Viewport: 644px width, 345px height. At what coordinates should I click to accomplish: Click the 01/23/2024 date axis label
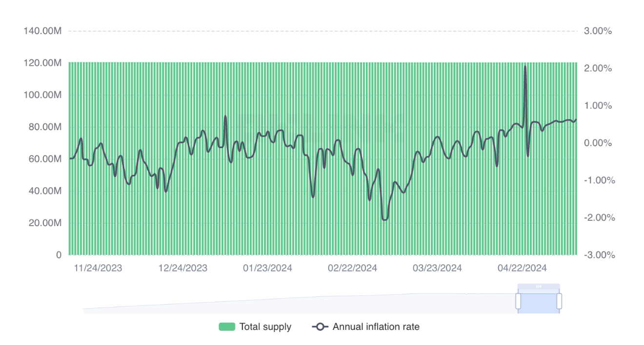(x=267, y=268)
